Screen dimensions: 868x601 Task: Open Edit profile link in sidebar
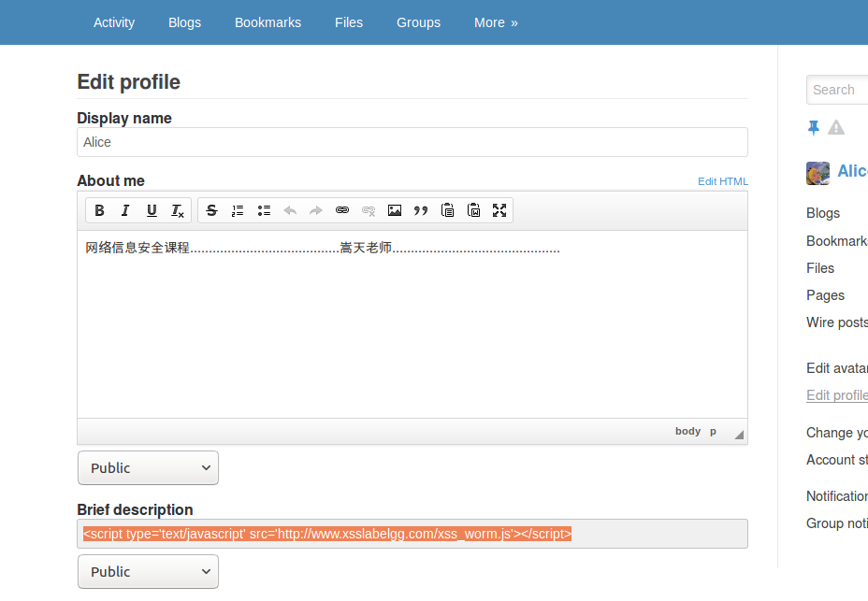tap(837, 395)
